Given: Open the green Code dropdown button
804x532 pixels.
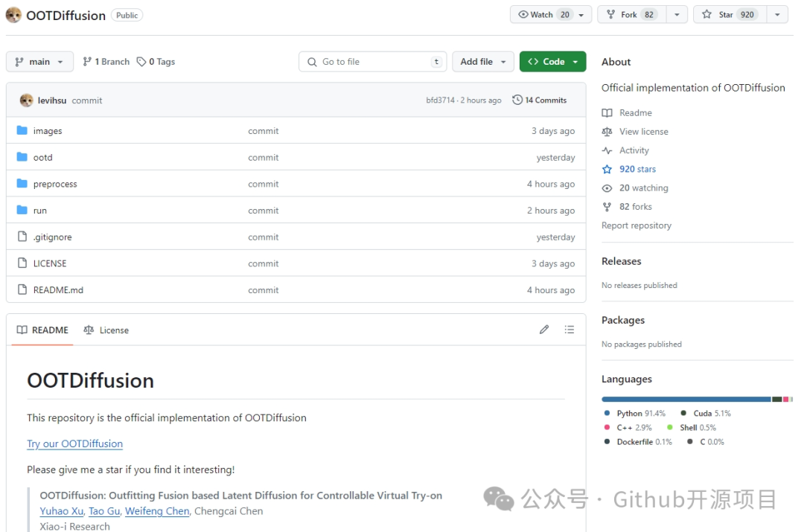Looking at the screenshot, I should tap(552, 62).
